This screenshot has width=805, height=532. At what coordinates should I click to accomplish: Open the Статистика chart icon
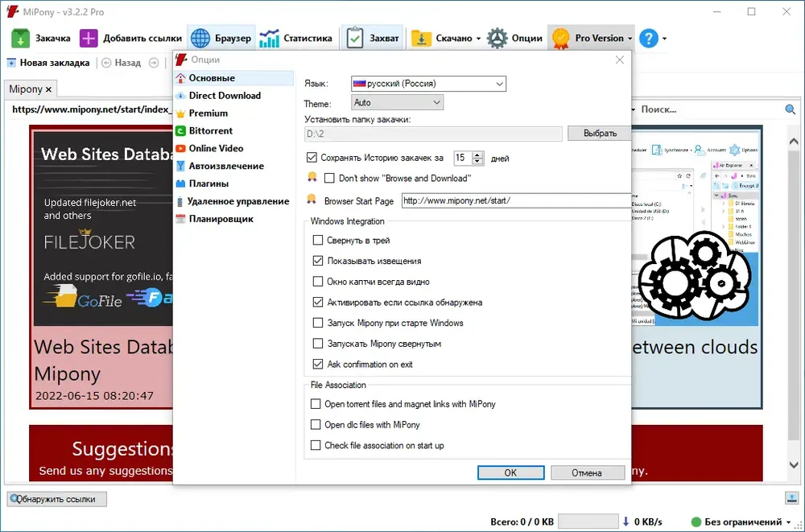click(269, 39)
